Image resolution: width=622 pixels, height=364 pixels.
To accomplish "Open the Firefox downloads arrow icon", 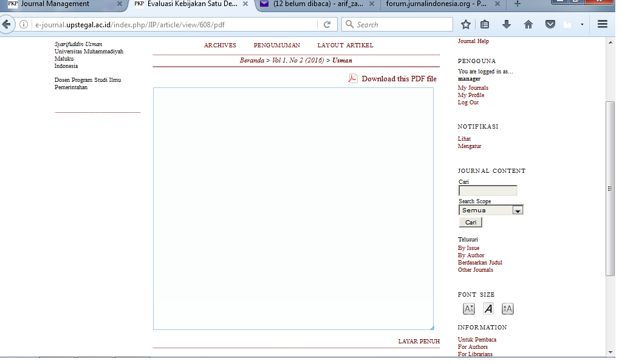I will 507,25.
